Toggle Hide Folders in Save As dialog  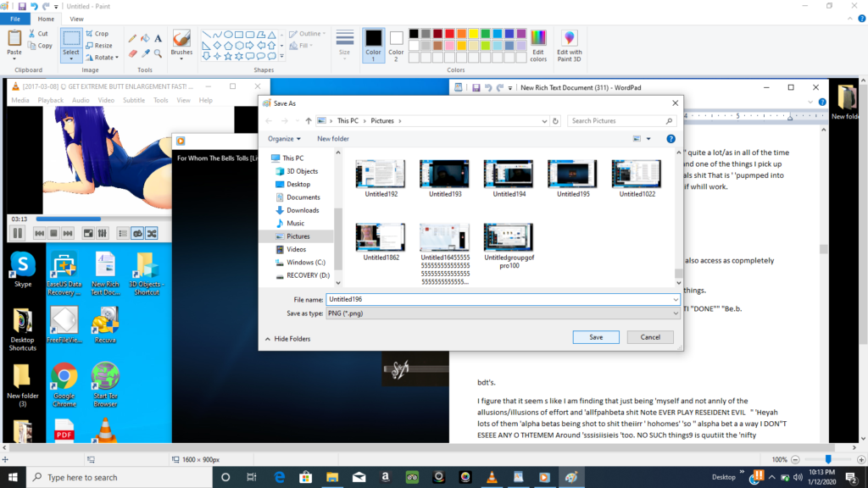pos(287,339)
